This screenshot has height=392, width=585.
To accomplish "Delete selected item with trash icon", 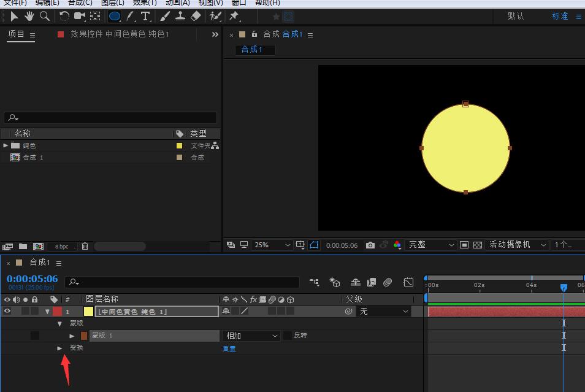I will tap(85, 246).
